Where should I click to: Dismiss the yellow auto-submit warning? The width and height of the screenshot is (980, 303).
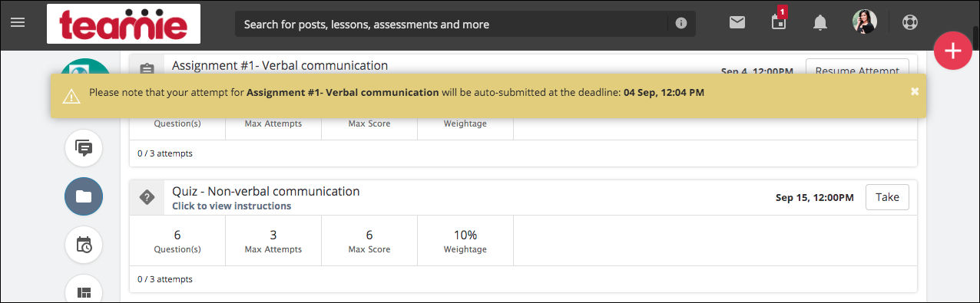(x=915, y=91)
